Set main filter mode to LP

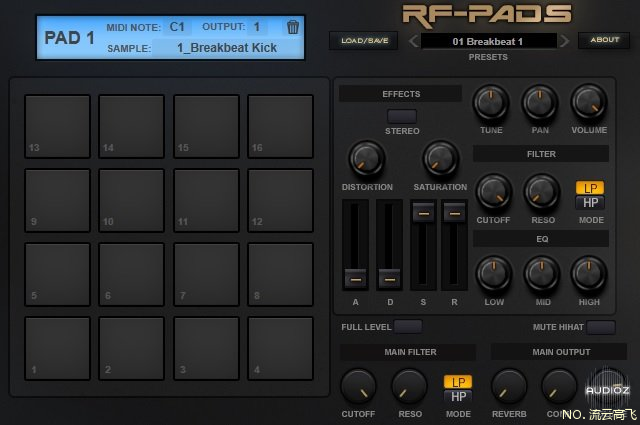458,382
